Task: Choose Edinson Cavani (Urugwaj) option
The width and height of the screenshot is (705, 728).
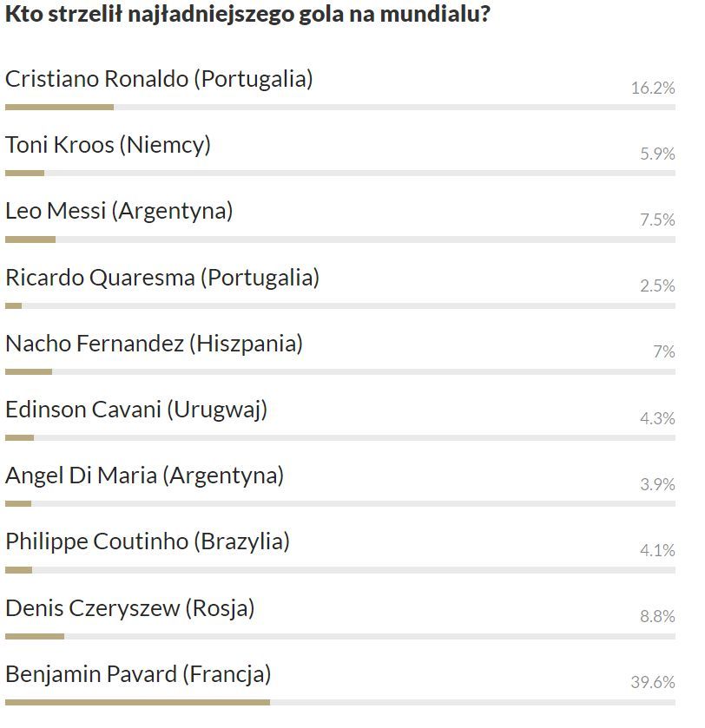Action: [136, 410]
